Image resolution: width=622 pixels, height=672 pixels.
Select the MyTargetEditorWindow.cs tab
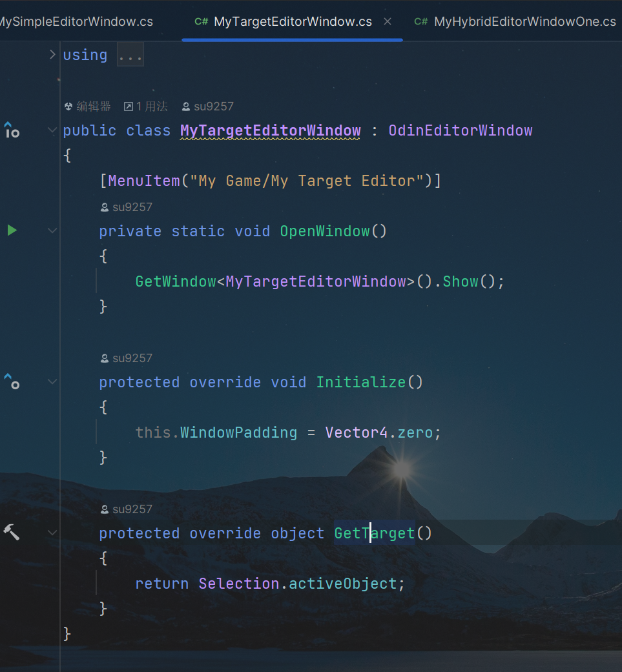293,21
